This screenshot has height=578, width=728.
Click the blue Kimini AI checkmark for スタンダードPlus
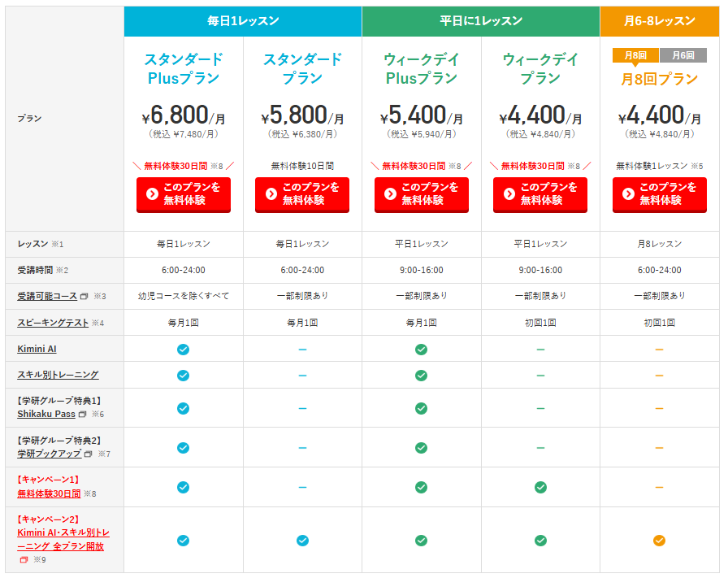tap(183, 349)
